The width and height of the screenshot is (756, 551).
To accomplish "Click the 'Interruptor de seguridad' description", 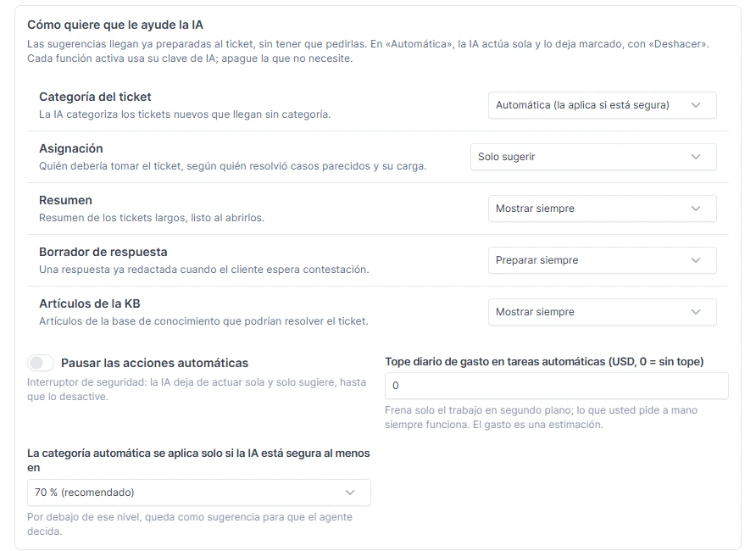I will click(x=197, y=389).
